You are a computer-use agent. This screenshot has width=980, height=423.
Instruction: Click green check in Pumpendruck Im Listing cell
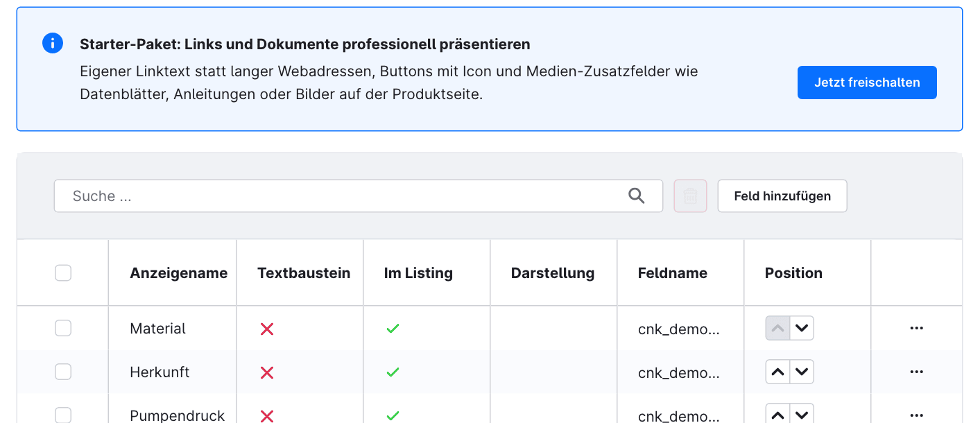point(393,416)
